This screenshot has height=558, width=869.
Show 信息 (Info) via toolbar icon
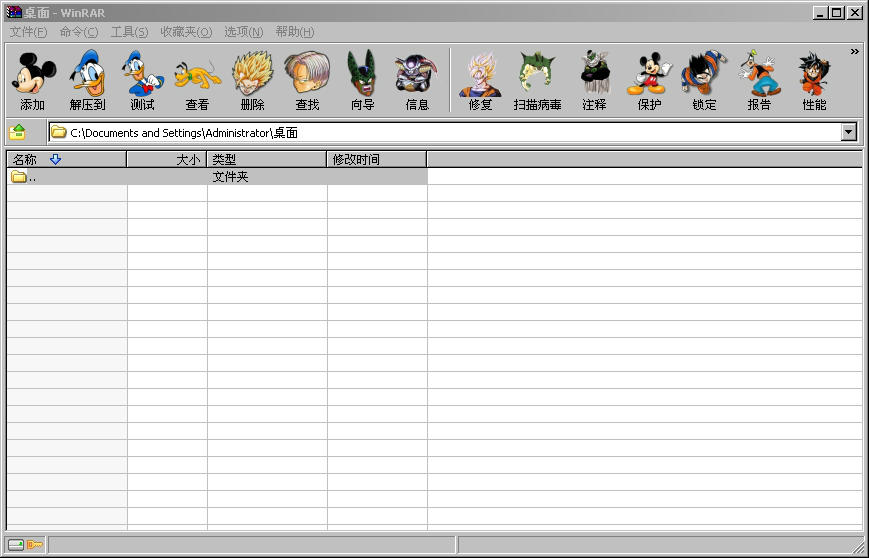click(417, 80)
